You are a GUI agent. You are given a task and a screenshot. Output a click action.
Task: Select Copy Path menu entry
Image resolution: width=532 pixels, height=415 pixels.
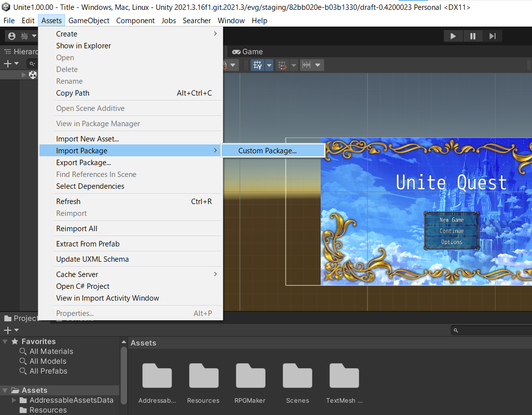(131, 93)
